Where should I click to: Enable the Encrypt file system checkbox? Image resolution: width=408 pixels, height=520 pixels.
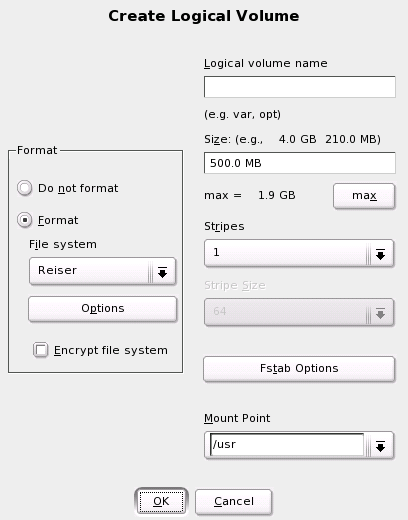coord(41,350)
